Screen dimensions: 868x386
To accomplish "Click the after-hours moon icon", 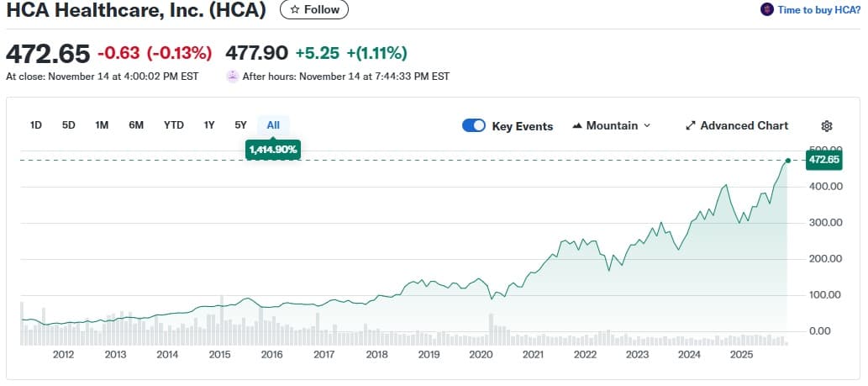I will click(233, 77).
